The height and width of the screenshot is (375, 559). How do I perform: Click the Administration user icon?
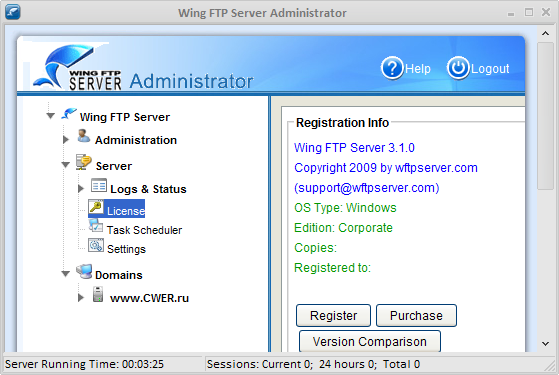(x=84, y=137)
